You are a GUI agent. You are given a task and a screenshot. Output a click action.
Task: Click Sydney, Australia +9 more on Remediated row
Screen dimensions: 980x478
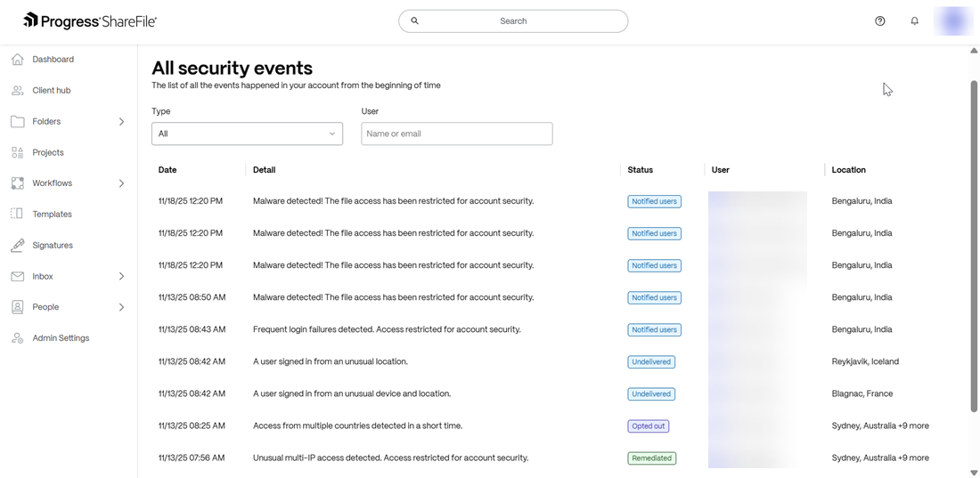pos(880,458)
